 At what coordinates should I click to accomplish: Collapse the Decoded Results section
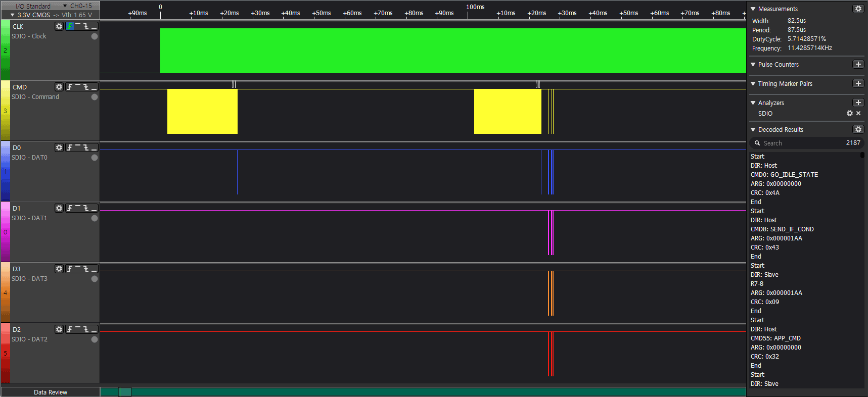click(753, 130)
